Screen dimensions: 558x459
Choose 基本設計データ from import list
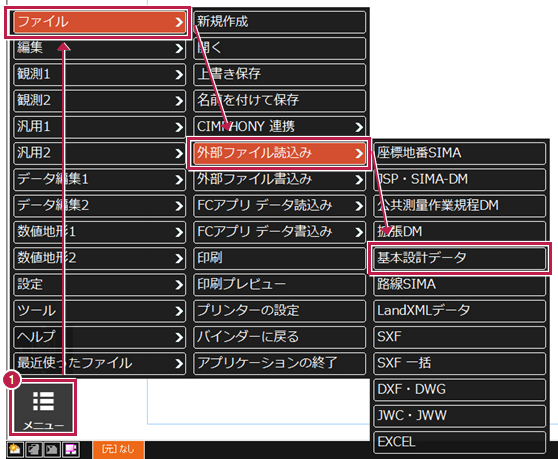(459, 258)
